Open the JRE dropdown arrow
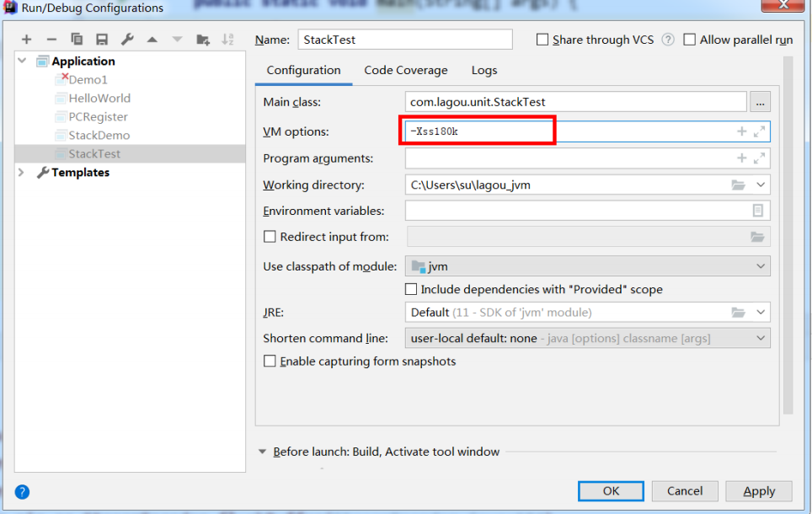Screen dimensions: 812x514 [x=761, y=313]
